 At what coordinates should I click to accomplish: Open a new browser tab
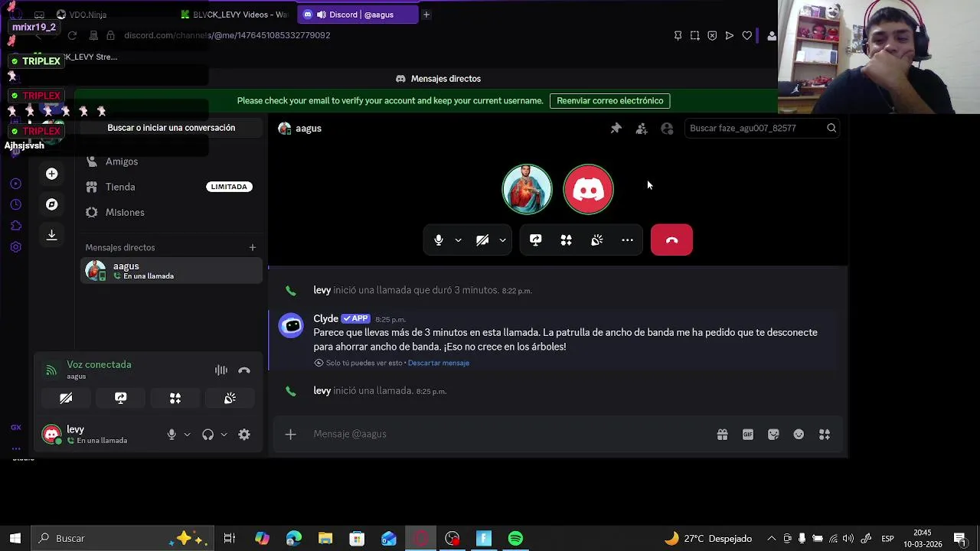[426, 15]
